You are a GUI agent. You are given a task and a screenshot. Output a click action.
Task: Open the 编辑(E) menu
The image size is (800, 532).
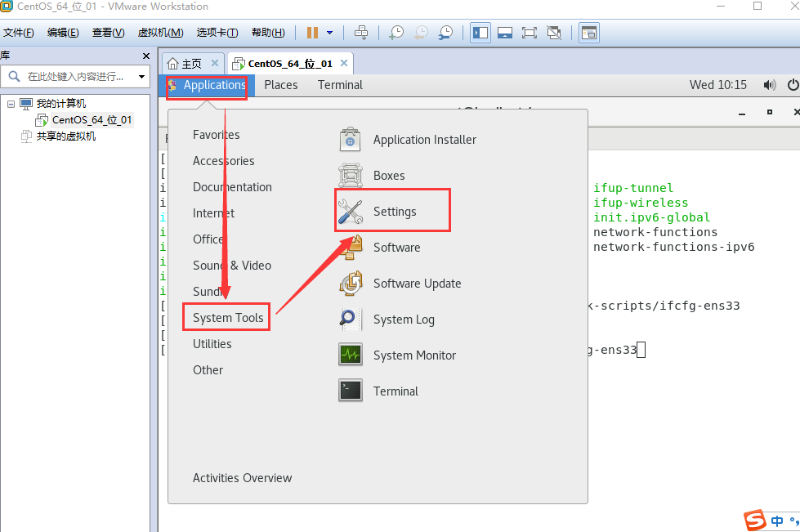pyautogui.click(x=63, y=33)
